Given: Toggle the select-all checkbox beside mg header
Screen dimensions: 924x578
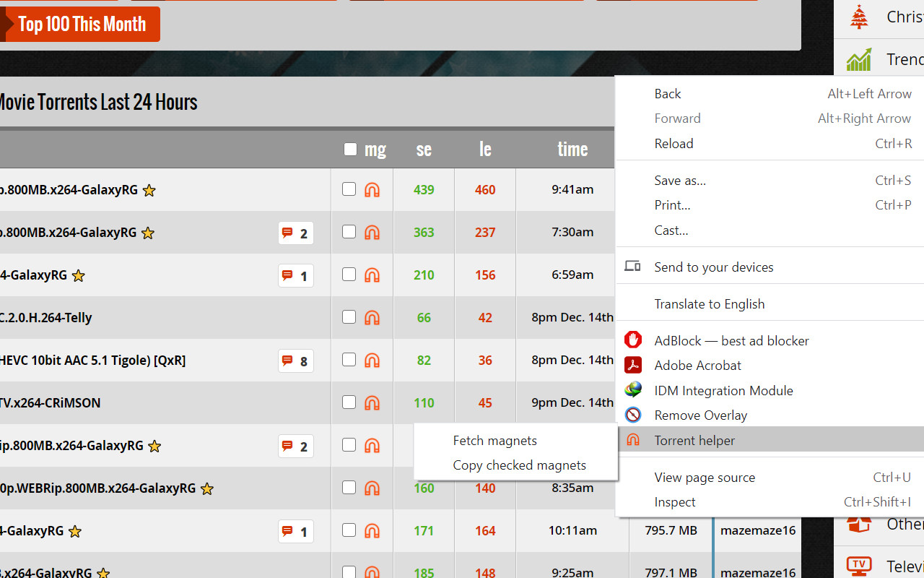Looking at the screenshot, I should point(350,150).
